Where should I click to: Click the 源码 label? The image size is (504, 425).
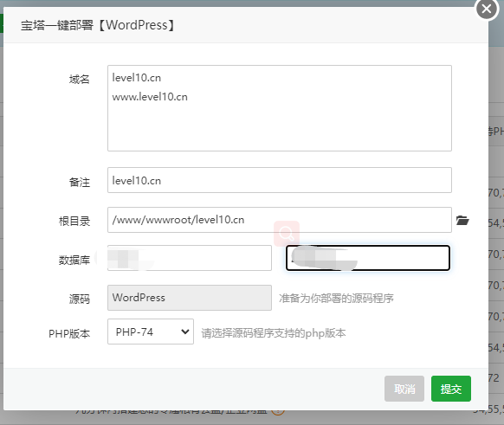pyautogui.click(x=80, y=299)
